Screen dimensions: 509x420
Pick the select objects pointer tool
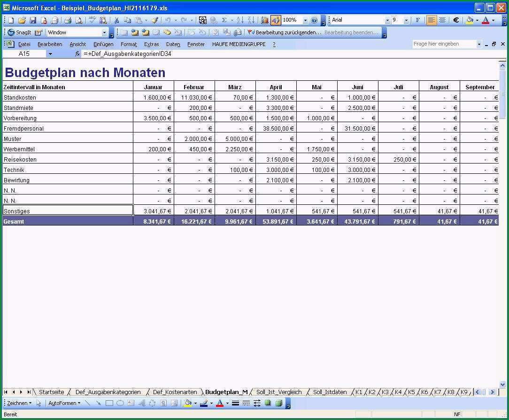(39, 403)
